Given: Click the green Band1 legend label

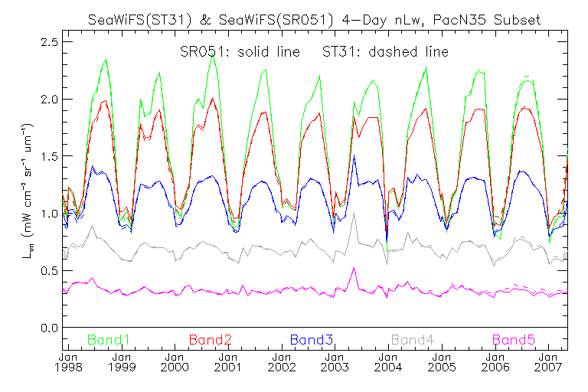Looking at the screenshot, I should [109, 340].
